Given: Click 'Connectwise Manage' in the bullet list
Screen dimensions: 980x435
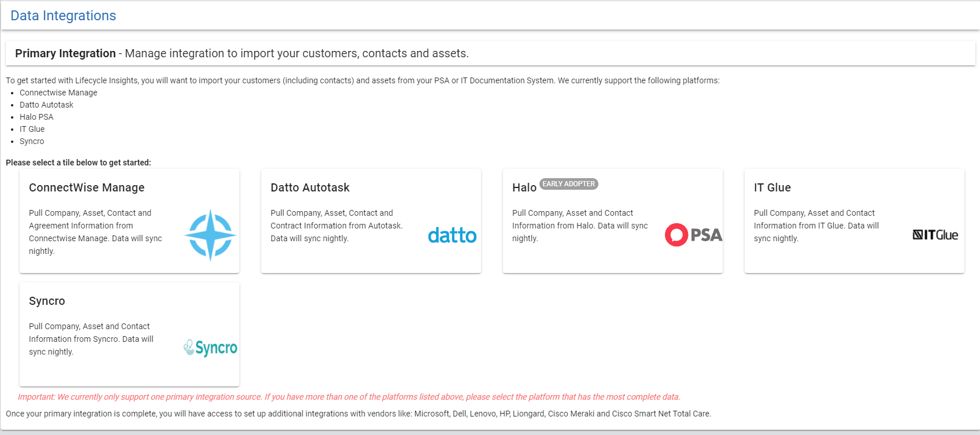Looking at the screenshot, I should pyautogui.click(x=58, y=93).
